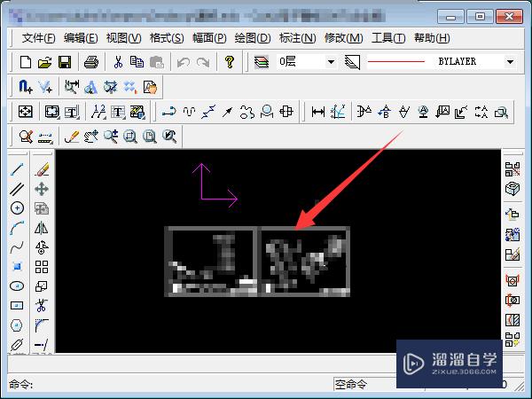The width and height of the screenshot is (532, 399).
Task: Click the zoom in plus magnifier icon
Action: point(111,137)
